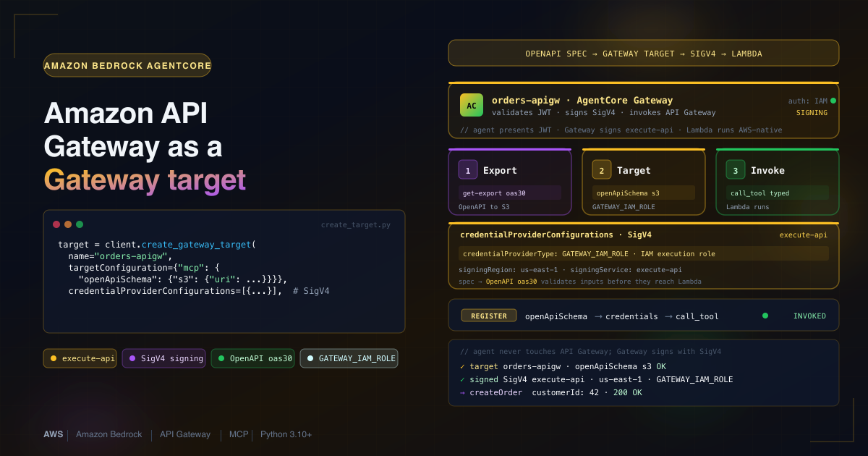The image size is (868, 456).
Task: Open the Target step card
Action: click(644, 182)
